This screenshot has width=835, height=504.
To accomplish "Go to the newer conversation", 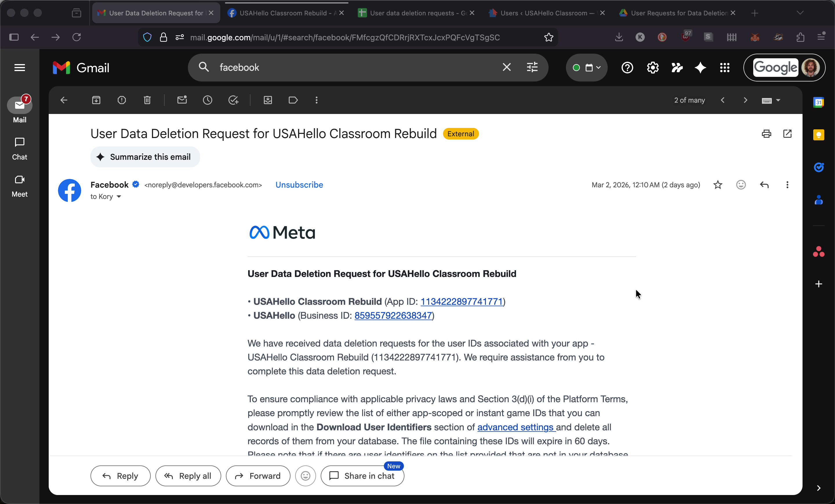I will click(723, 100).
